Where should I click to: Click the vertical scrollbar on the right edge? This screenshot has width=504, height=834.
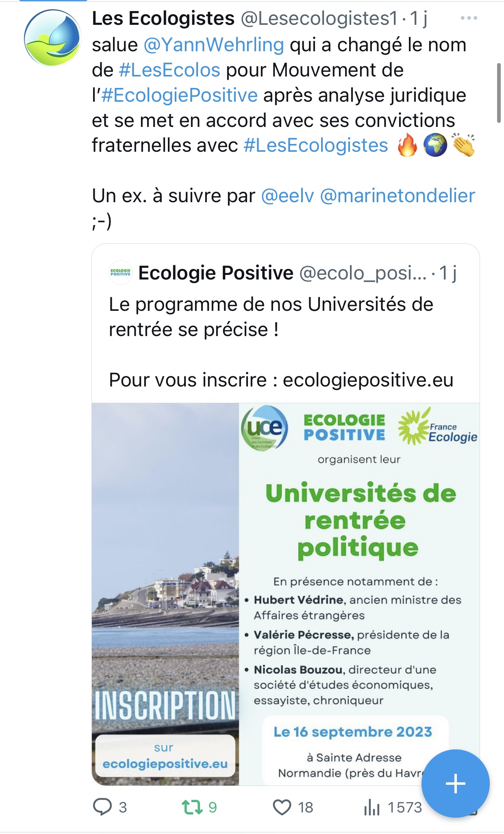pos(499,93)
